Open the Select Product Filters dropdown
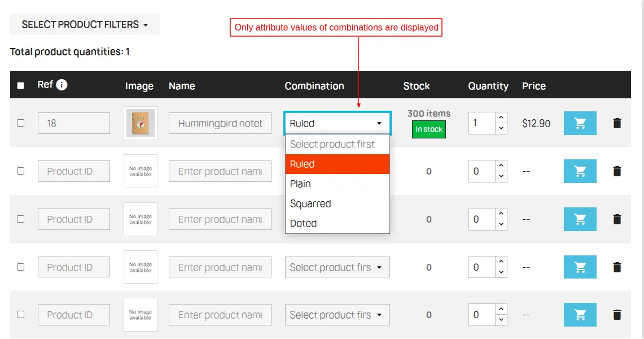This screenshot has height=339, width=644. click(85, 25)
